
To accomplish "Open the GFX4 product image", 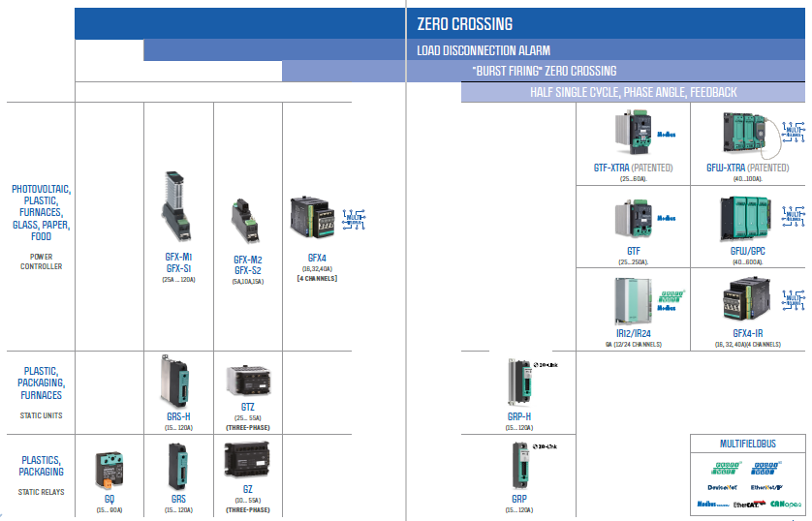I will pyautogui.click(x=312, y=217).
